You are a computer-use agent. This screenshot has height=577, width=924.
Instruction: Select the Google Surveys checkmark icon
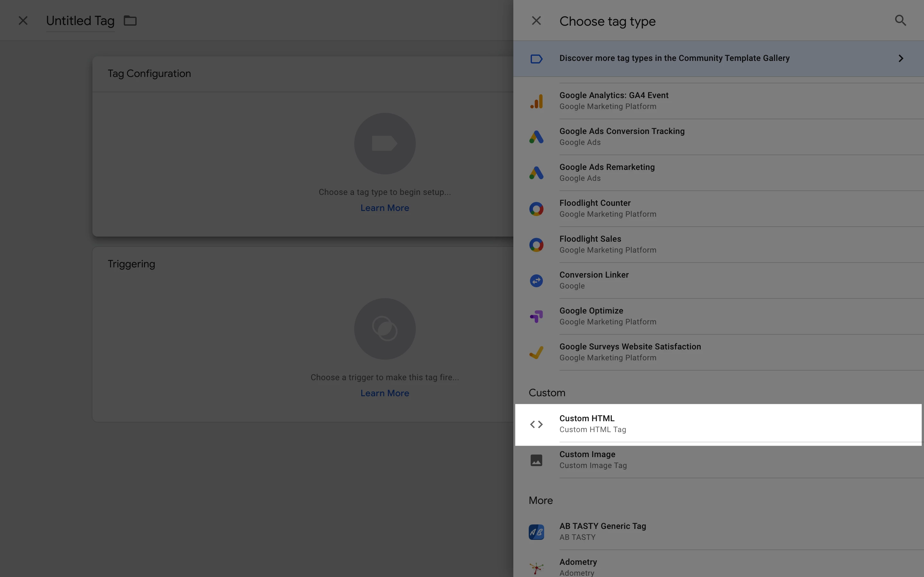[x=536, y=352]
